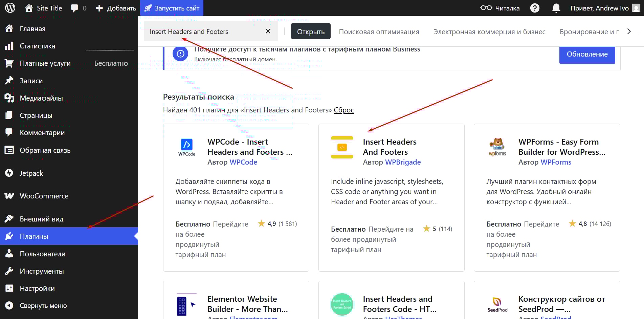The height and width of the screenshot is (319, 644).
Task: Open Elementor Website Builder plugin title
Action: (248, 304)
